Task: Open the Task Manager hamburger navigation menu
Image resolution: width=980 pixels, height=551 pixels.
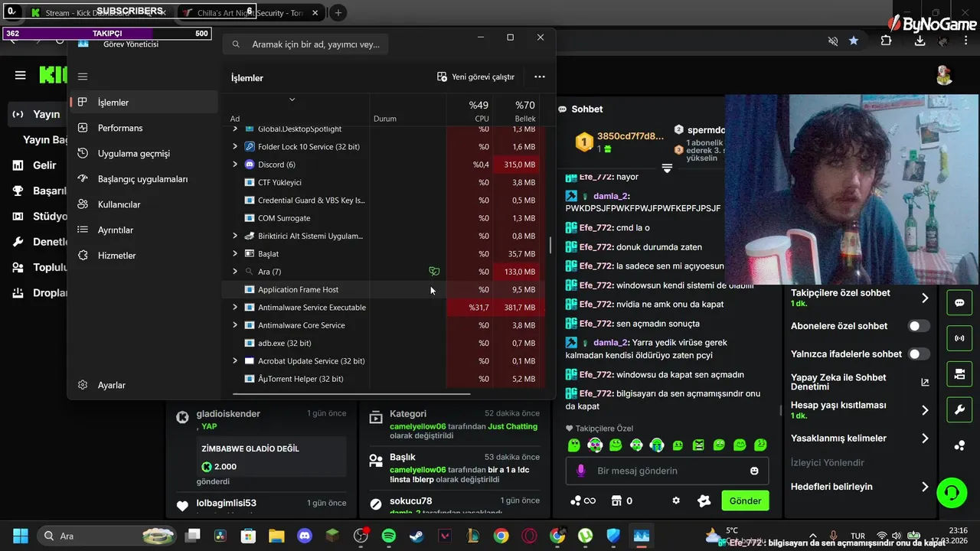Action: point(83,77)
